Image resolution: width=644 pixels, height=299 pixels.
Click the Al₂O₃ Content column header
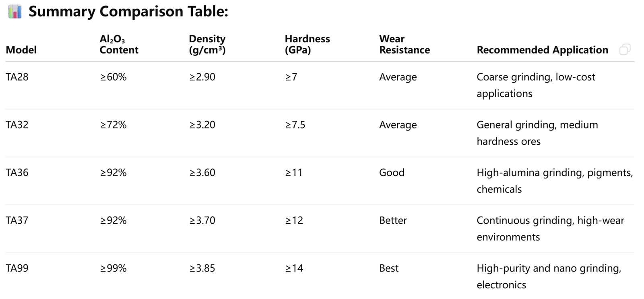(119, 44)
